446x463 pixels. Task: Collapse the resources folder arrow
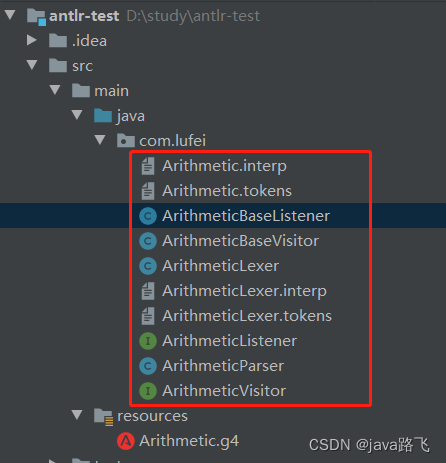[x=77, y=415]
